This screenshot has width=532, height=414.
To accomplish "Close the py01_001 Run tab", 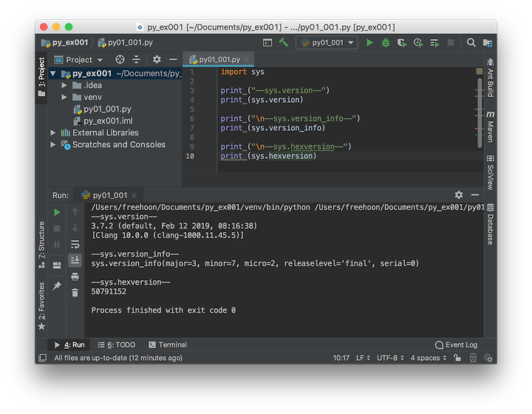I will tap(134, 196).
